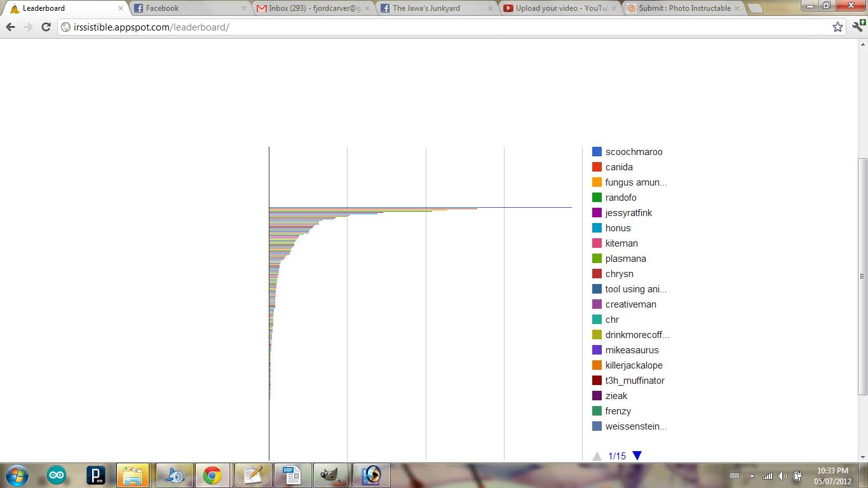Select weissenstein... legend entry
This screenshot has height=488, width=868.
click(636, 426)
